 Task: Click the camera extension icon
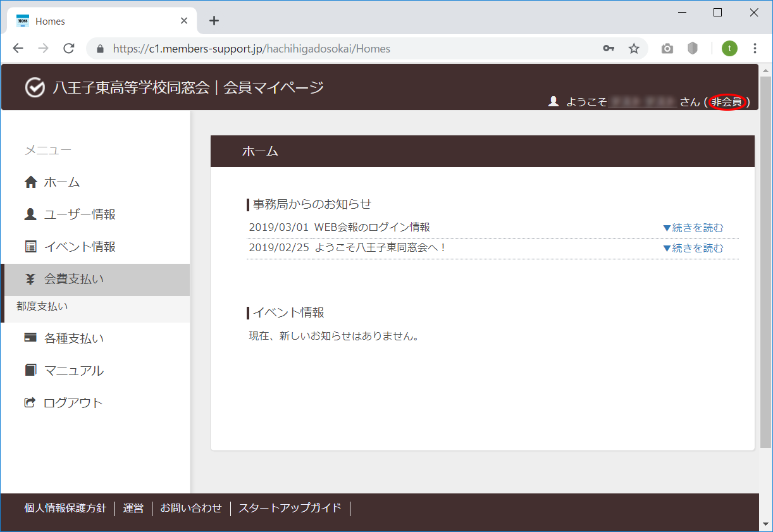click(667, 49)
